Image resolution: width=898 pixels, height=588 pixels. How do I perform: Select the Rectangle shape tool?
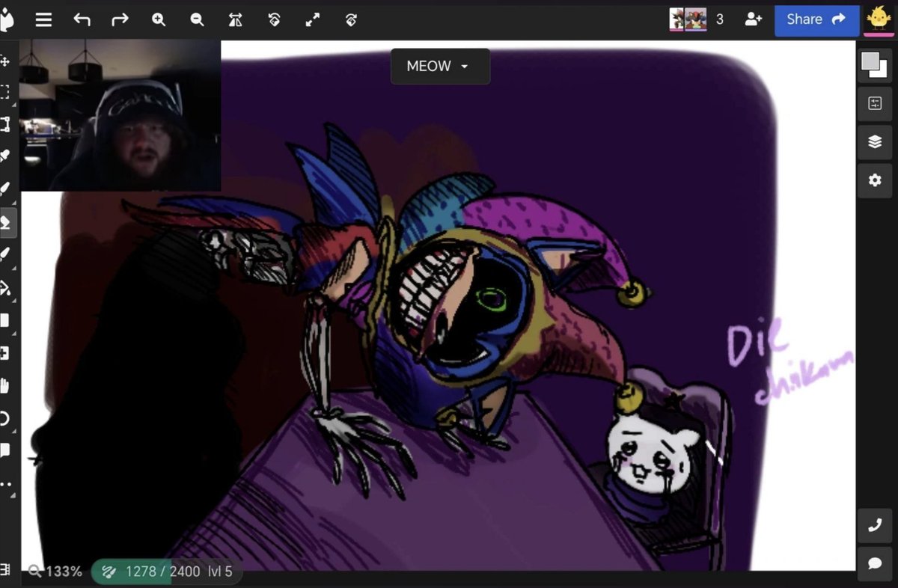tap(4, 320)
